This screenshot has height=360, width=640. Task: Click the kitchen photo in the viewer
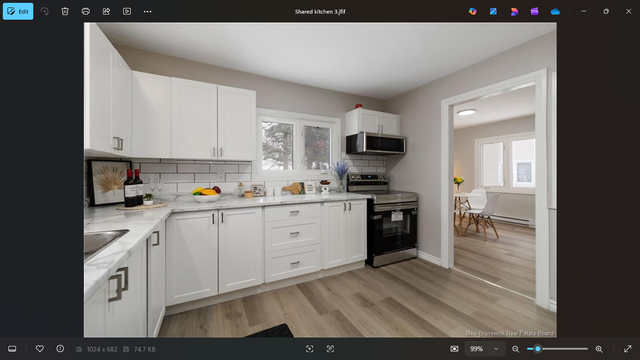[x=320, y=180]
